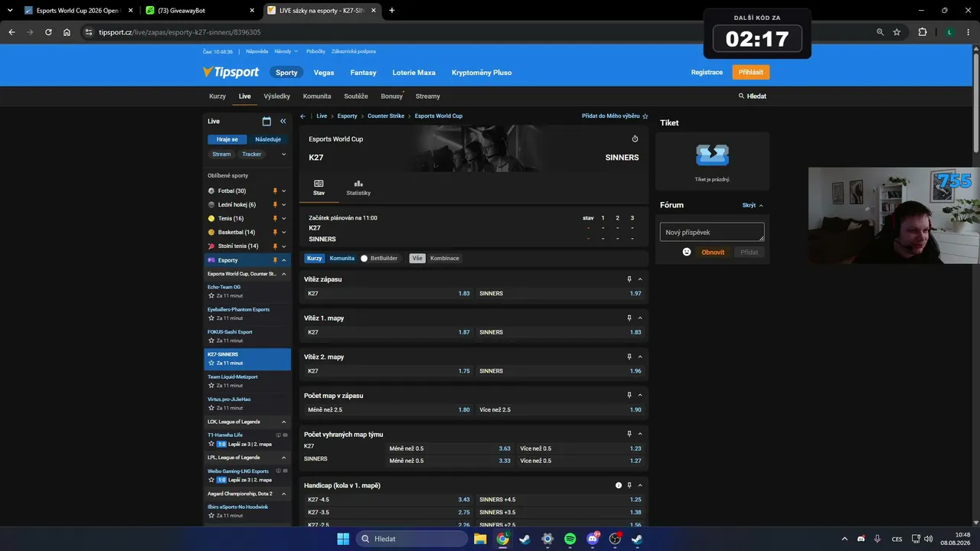Pin the Vítěz 2. mapy market

pos(629,357)
